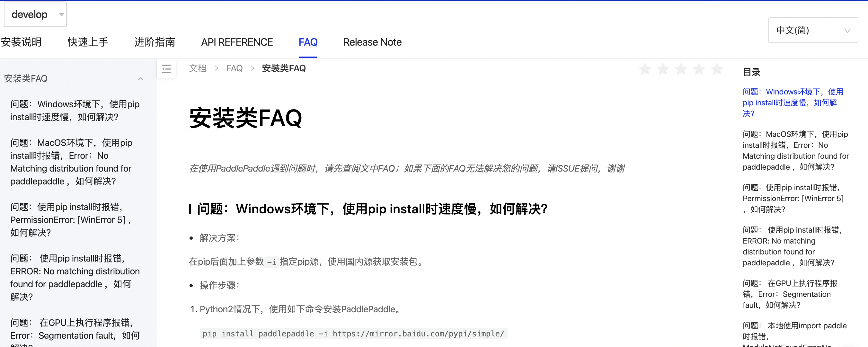The width and height of the screenshot is (868, 347).
Task: Rate page with fifth star
Action: (x=717, y=69)
